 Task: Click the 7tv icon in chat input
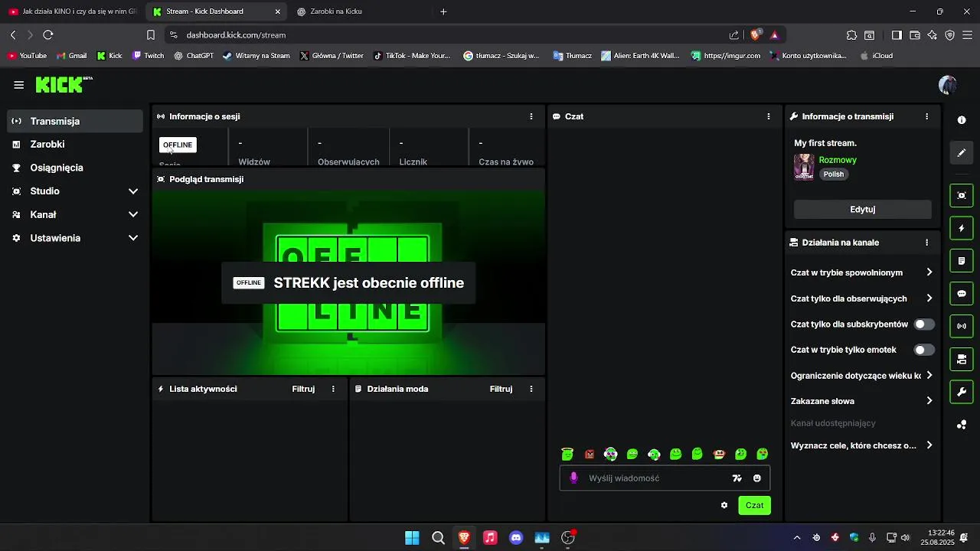tap(737, 478)
